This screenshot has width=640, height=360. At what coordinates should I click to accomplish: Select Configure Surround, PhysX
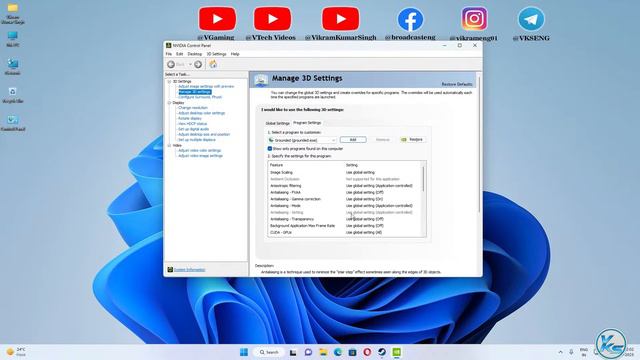pos(200,97)
